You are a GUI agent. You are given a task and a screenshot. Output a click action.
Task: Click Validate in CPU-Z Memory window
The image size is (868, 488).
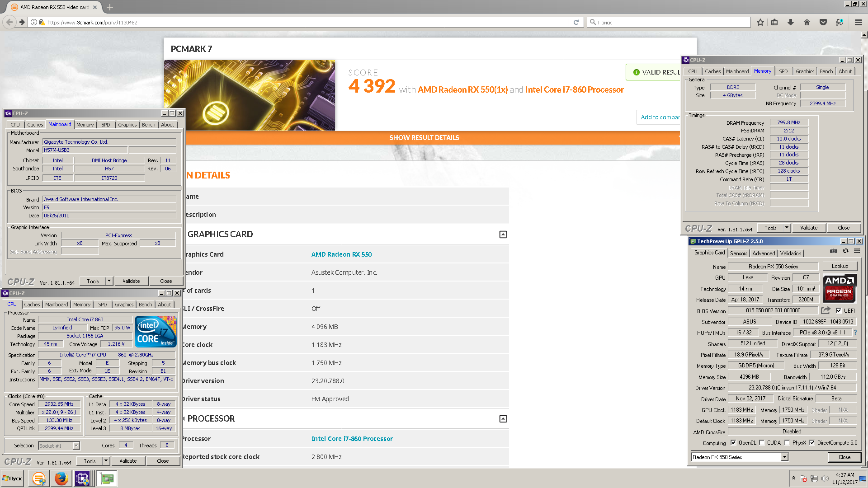808,228
